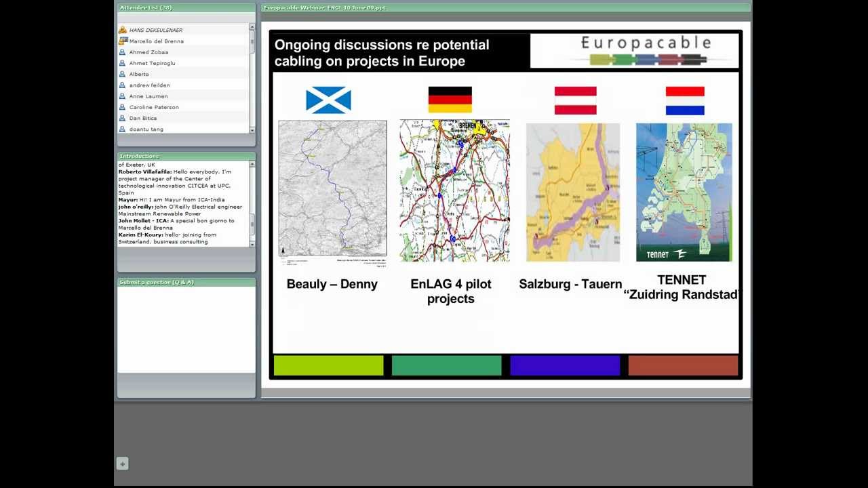Click the brown-red color block
The image size is (868, 488).
[683, 365]
